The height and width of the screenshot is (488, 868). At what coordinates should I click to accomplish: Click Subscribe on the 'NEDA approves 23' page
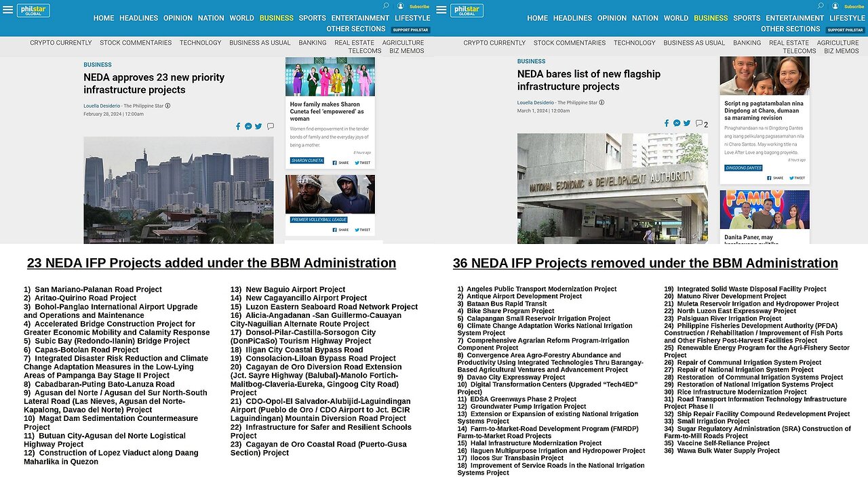[x=419, y=7]
